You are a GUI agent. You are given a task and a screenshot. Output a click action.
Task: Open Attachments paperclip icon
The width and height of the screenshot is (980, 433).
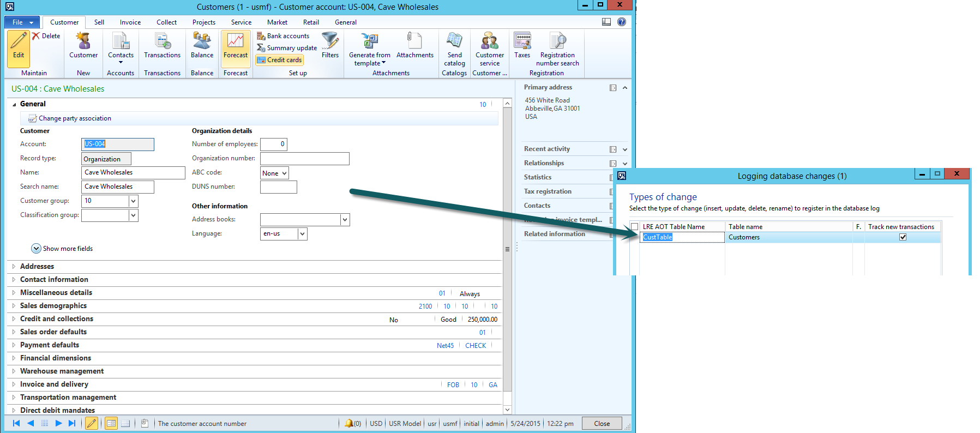click(x=414, y=43)
